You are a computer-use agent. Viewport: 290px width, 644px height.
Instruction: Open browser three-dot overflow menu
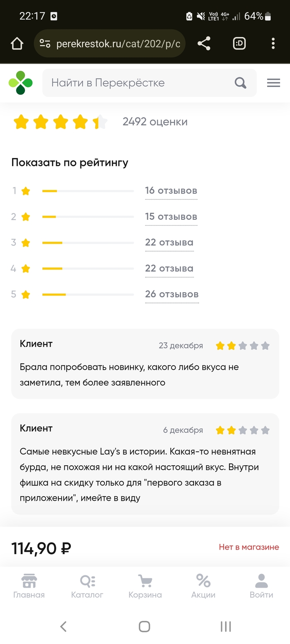click(273, 43)
